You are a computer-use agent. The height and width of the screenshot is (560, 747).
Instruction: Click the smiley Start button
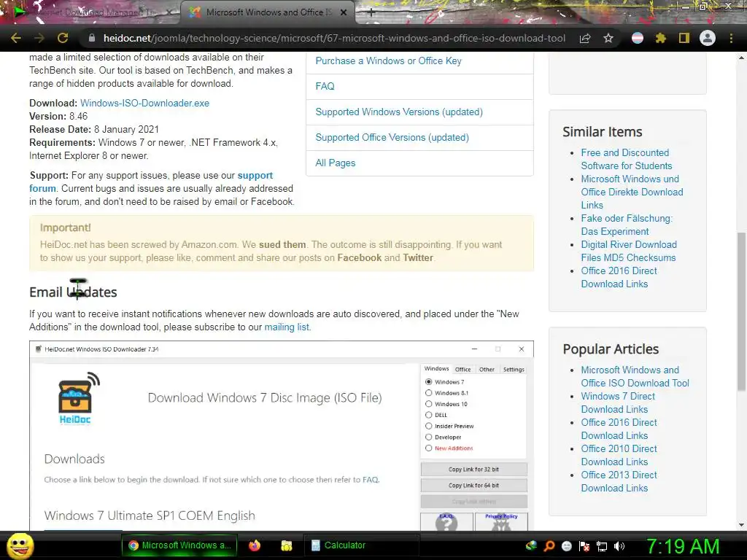pyautogui.click(x=20, y=545)
